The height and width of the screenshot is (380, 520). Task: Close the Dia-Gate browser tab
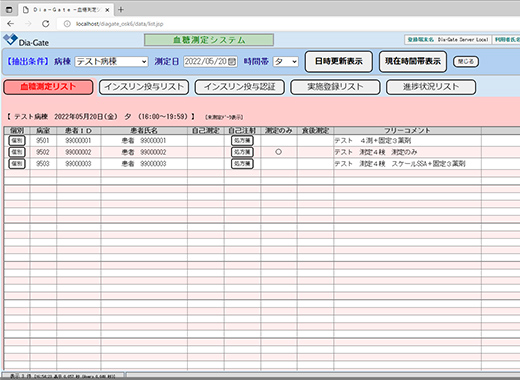(x=107, y=10)
